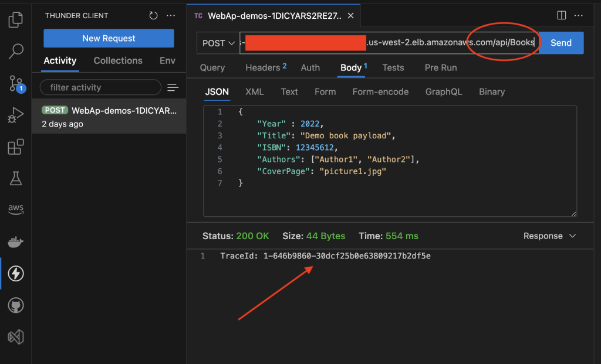This screenshot has width=601, height=364.
Task: Select the XML body format
Action: coord(254,91)
